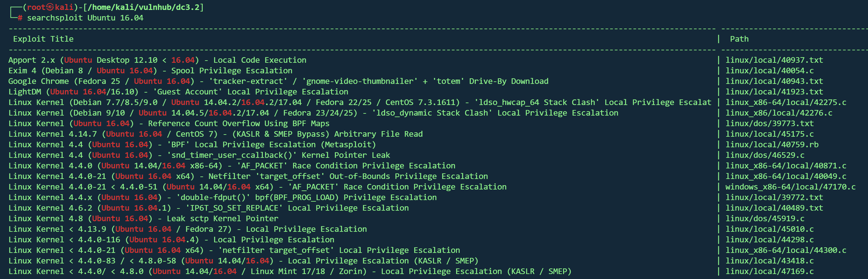Screen dimensions: 868x279
Task: Select the LightDM Guest Account exploit line
Action: [178, 92]
